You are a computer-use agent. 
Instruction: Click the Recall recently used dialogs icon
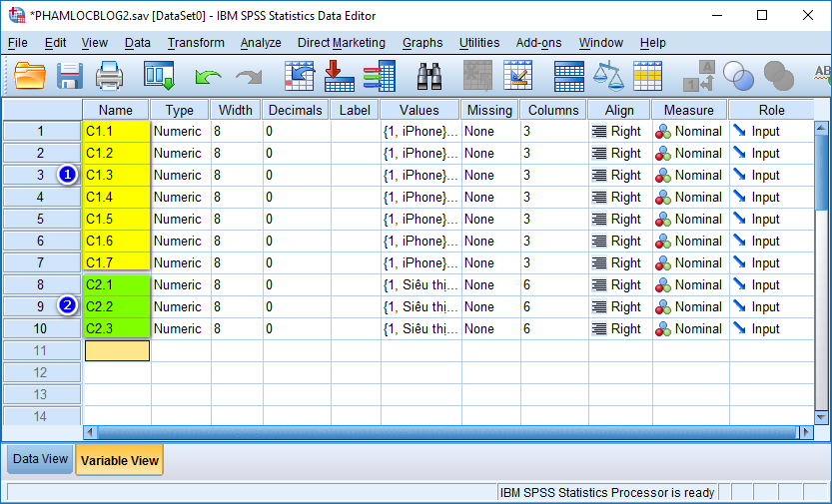pyautogui.click(x=160, y=76)
